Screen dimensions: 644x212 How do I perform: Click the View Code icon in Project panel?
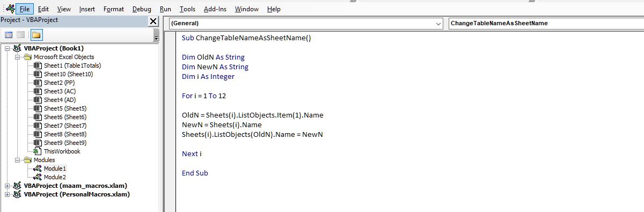[9, 35]
